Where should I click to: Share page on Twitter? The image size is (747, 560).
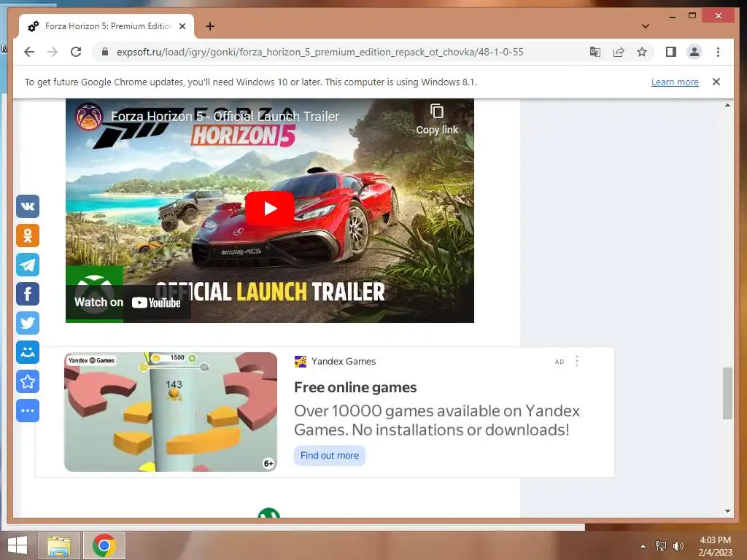[x=28, y=323]
